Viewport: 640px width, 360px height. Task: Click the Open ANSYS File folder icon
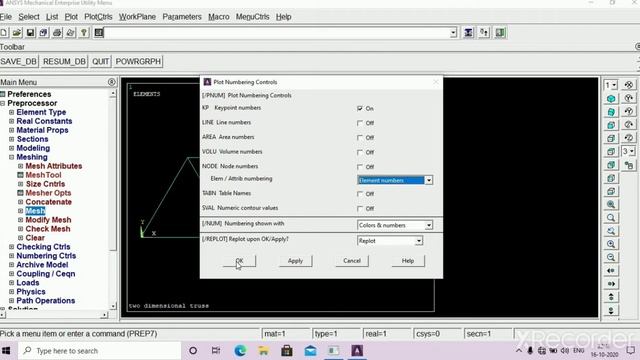[17, 33]
